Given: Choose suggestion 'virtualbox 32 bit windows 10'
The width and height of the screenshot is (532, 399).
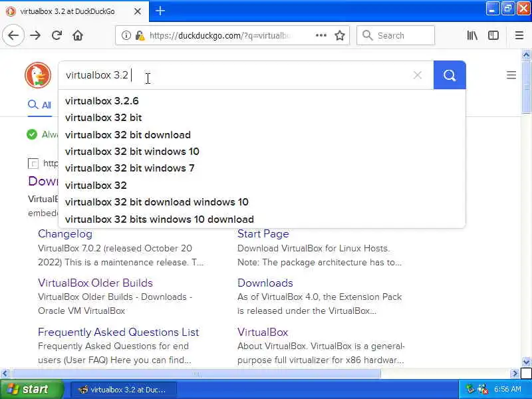Looking at the screenshot, I should (x=261, y=152).
